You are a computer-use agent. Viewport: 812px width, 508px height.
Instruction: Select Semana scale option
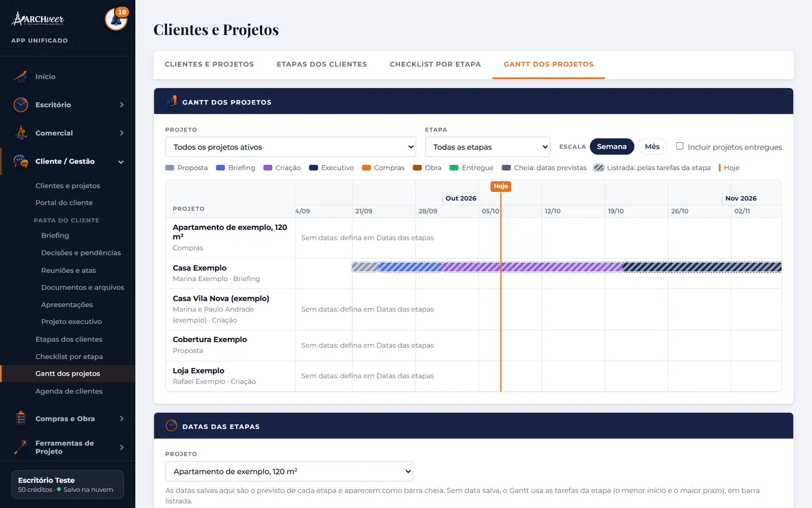point(612,147)
